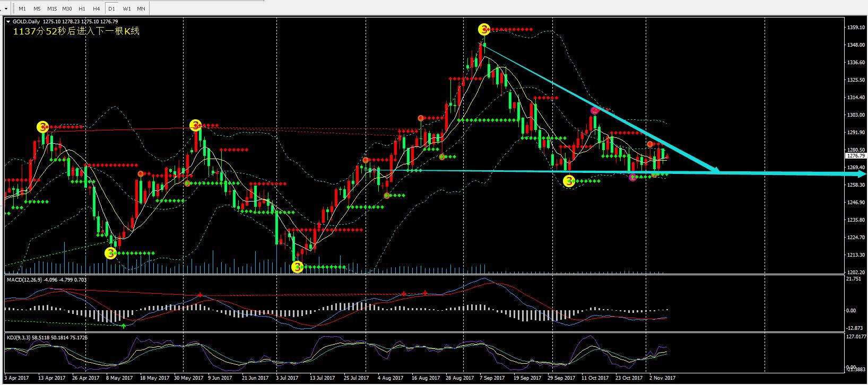Click the 13 Jul 2017 date label
The width and height of the screenshot is (868, 385).
[323, 378]
